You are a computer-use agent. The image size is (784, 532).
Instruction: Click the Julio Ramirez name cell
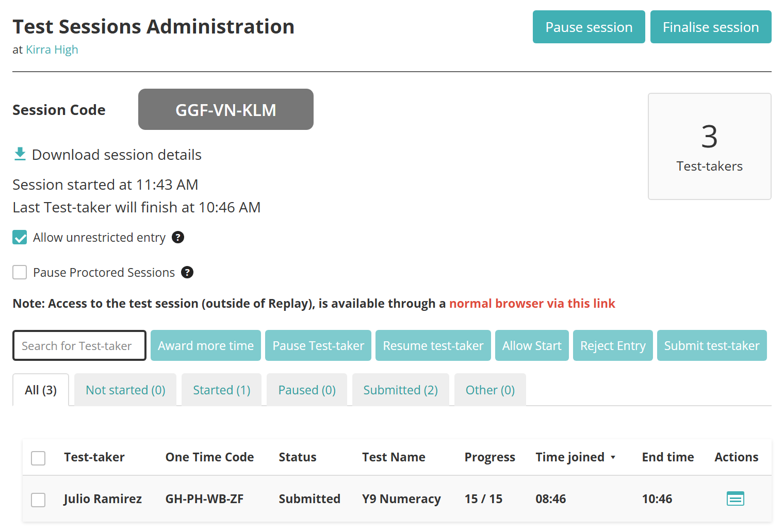[x=103, y=499]
